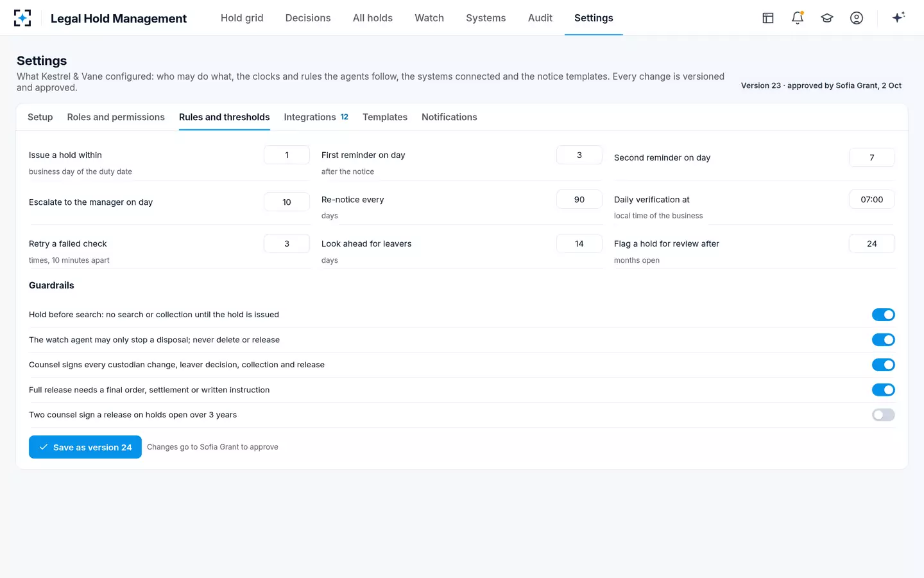This screenshot has width=924, height=578.
Task: Edit the Retry a failed check field
Action: coord(287,243)
